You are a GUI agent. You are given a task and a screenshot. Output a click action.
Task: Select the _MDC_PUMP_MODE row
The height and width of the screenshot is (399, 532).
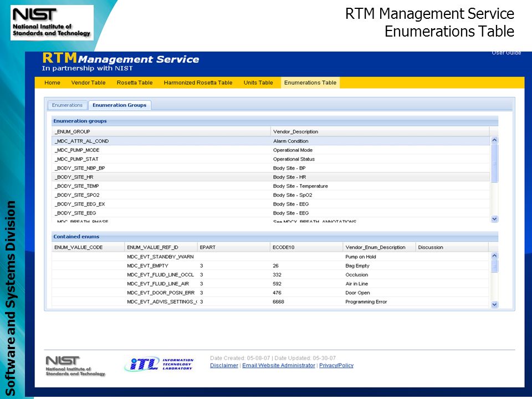[271, 150]
